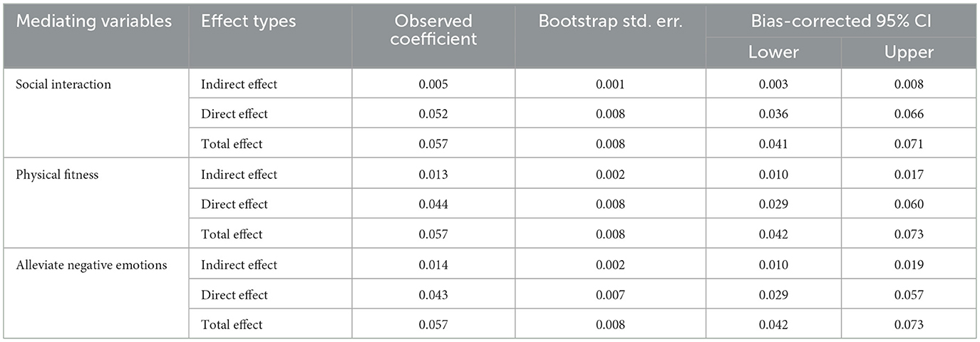Click the 0.005 observed coefficient cell
Viewport: 980px width, 342px height.
coord(433,84)
